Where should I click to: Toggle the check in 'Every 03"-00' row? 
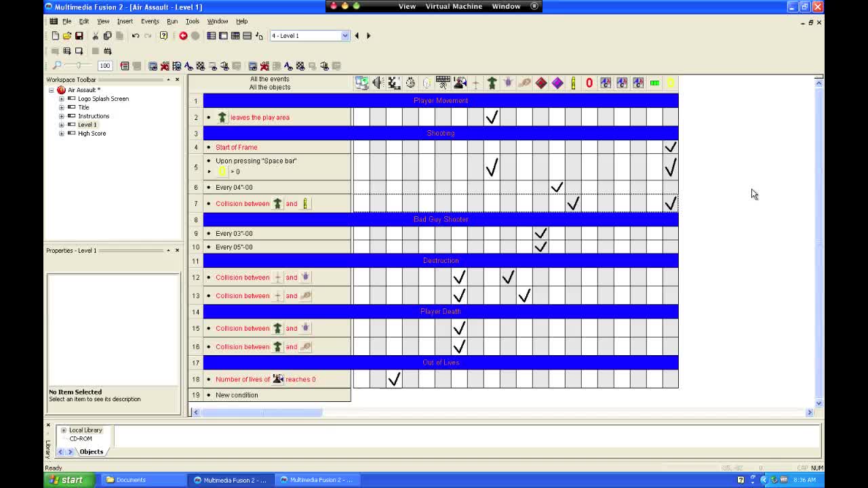[x=540, y=233]
